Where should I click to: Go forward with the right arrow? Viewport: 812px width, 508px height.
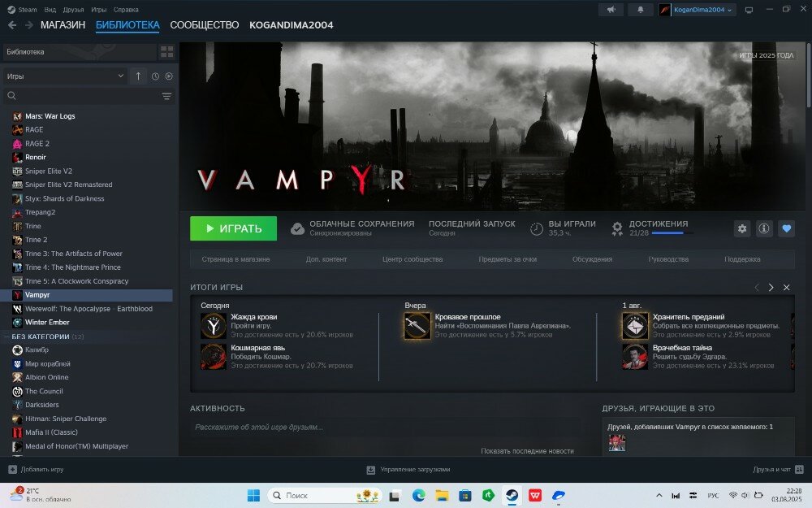click(x=29, y=25)
